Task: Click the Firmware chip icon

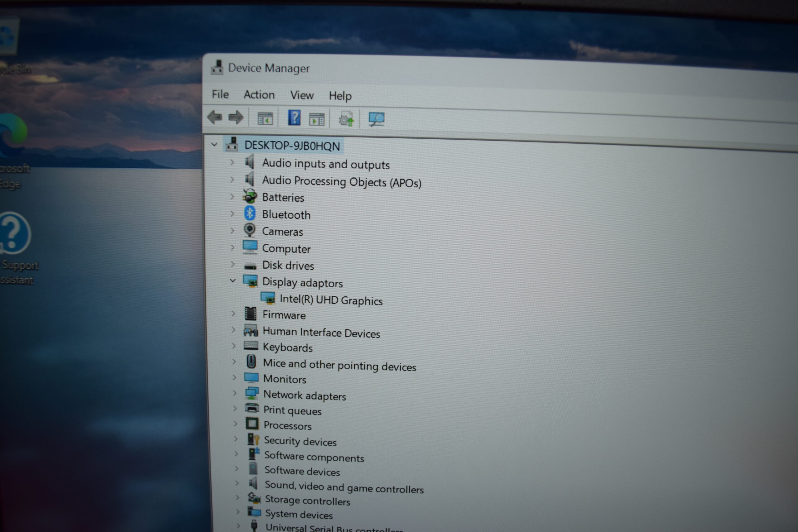Action: point(251,314)
